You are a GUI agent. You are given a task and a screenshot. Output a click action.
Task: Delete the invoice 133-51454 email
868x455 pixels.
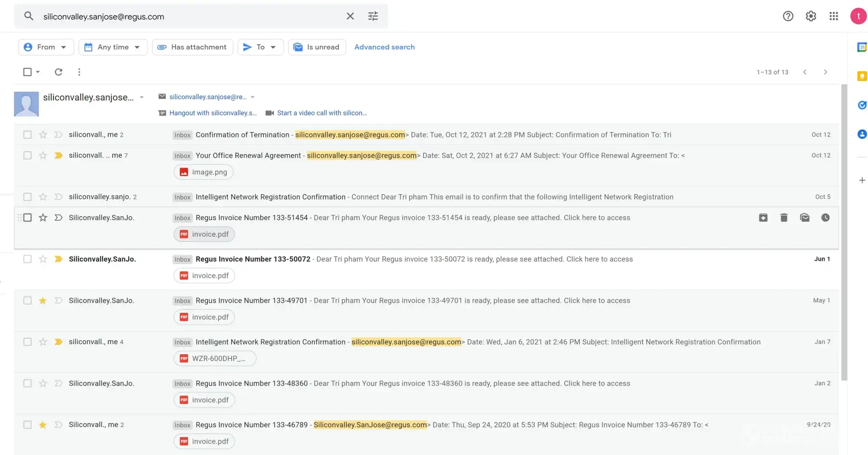pos(784,218)
